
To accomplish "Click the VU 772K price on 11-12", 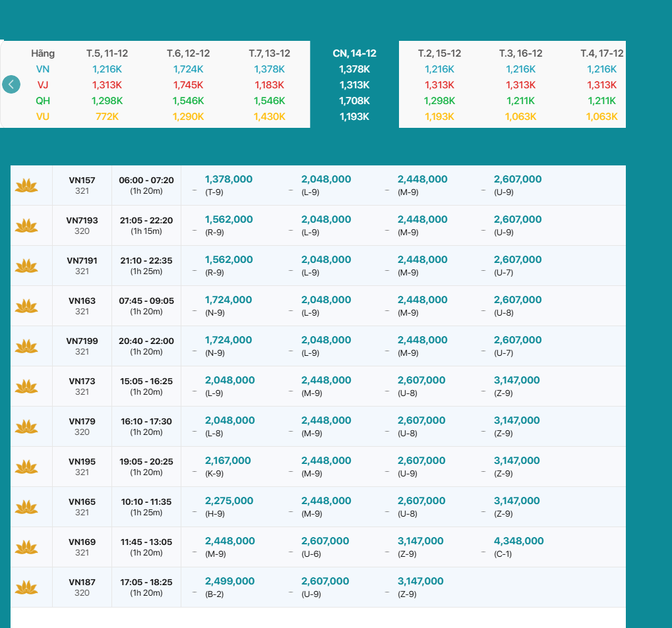I will [x=107, y=117].
